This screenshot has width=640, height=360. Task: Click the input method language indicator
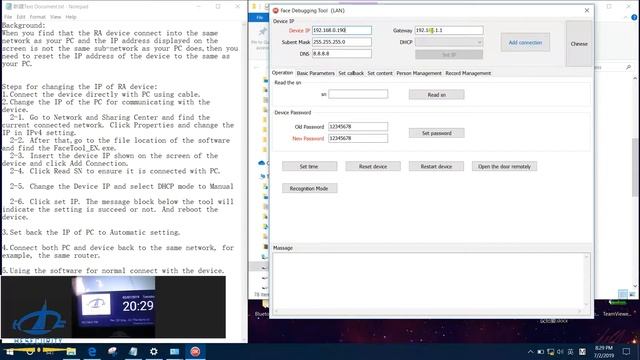[x=570, y=351]
